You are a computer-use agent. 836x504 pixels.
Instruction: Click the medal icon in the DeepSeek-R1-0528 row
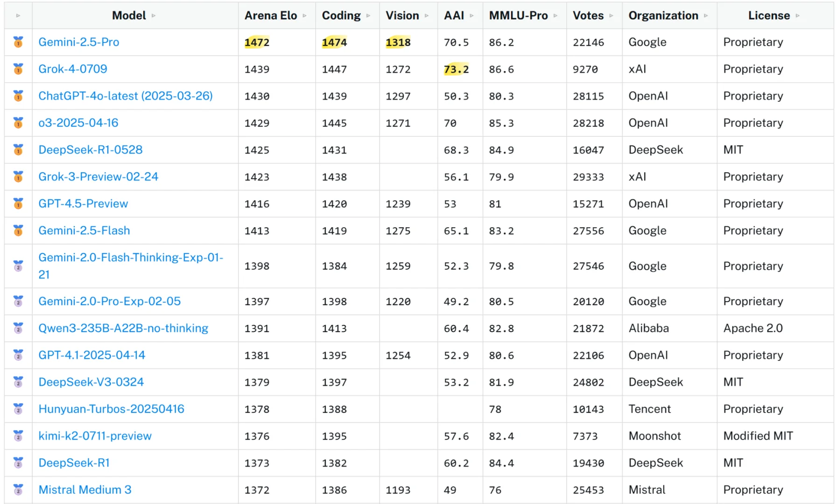click(18, 150)
